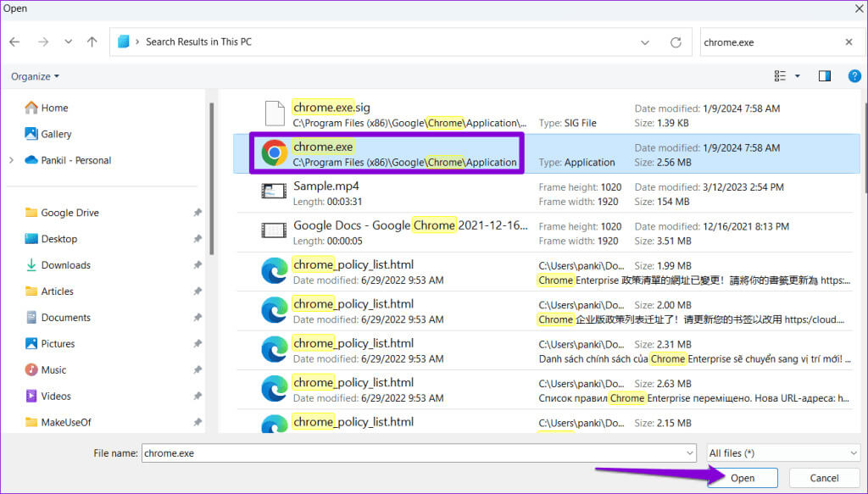Click the Edge icon of the 2.63 MB file
This screenshot has width=868, height=494.
274,389
